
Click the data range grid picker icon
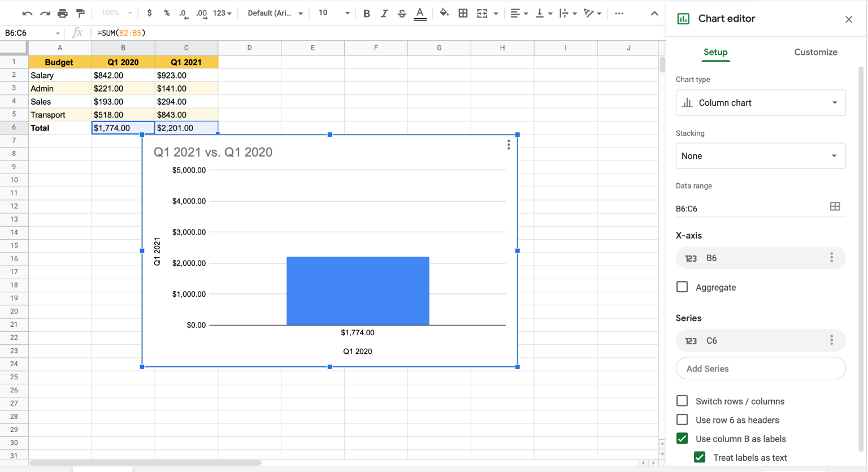(x=835, y=206)
